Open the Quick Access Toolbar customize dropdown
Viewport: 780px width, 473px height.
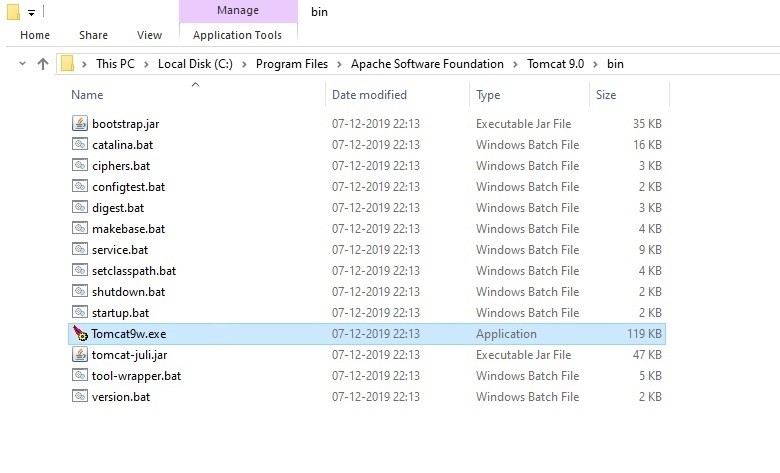click(x=31, y=12)
